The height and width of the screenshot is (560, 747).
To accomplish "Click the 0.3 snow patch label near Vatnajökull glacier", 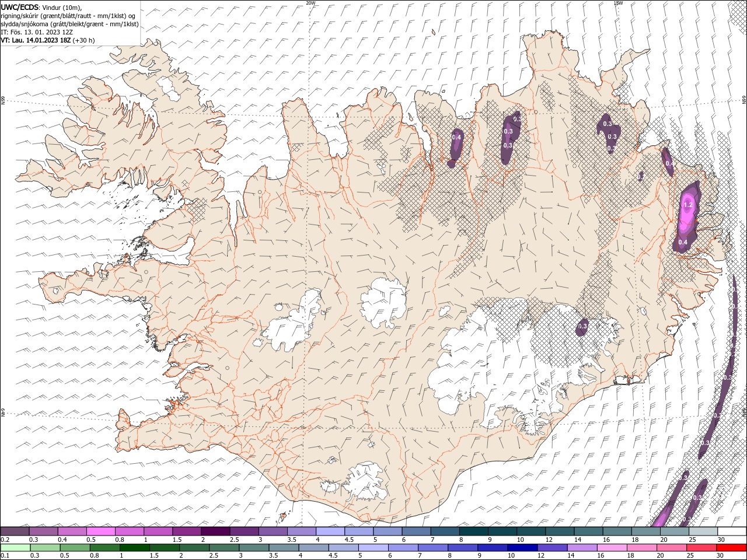I will pyautogui.click(x=582, y=326).
